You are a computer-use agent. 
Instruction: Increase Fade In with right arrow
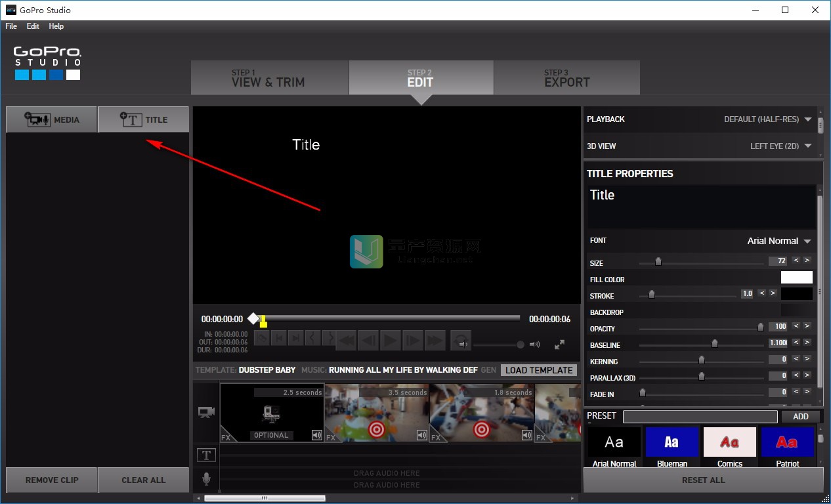(x=807, y=392)
